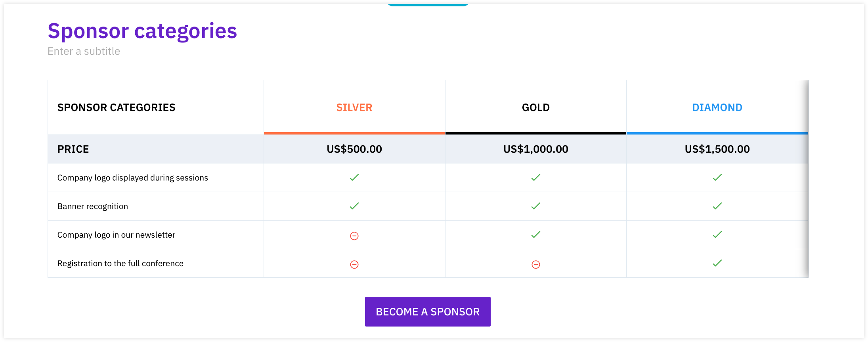The image size is (868, 342).
Task: Click the Company logo in our newsletter label
Action: (116, 235)
